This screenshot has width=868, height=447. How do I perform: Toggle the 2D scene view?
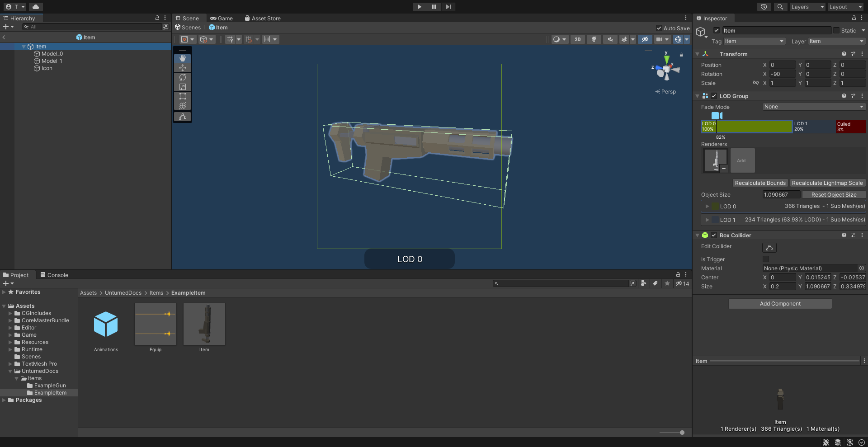[577, 39]
